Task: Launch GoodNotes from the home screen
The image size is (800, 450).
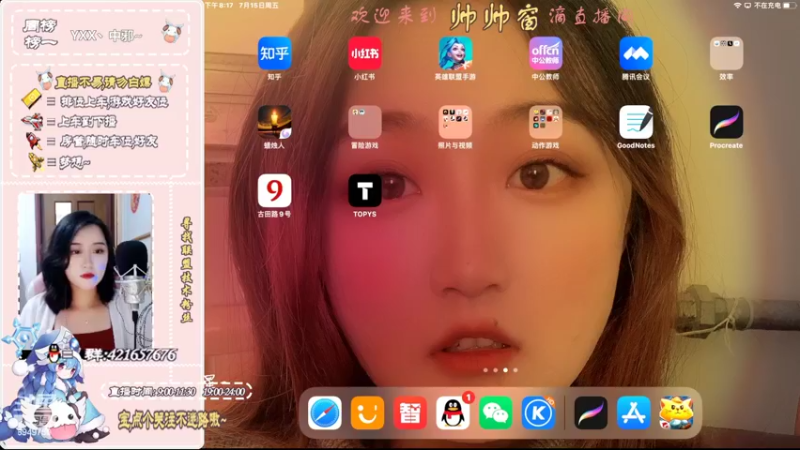Action: click(x=636, y=122)
